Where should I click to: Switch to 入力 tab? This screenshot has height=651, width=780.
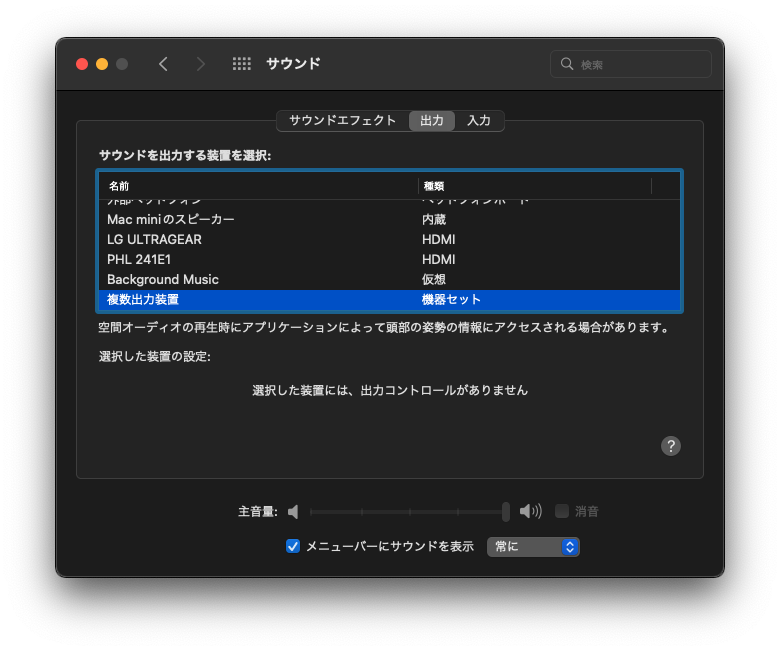click(479, 120)
